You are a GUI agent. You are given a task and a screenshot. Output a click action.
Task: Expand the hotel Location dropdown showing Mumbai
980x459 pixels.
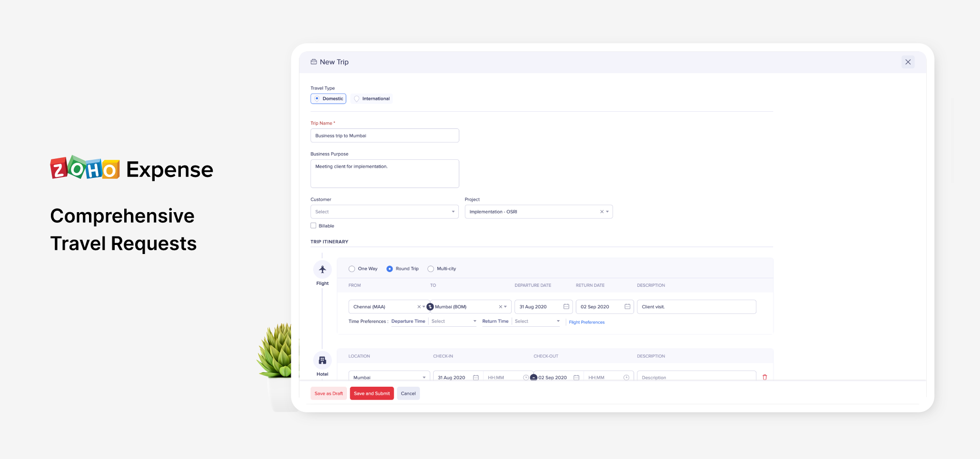pyautogui.click(x=424, y=377)
